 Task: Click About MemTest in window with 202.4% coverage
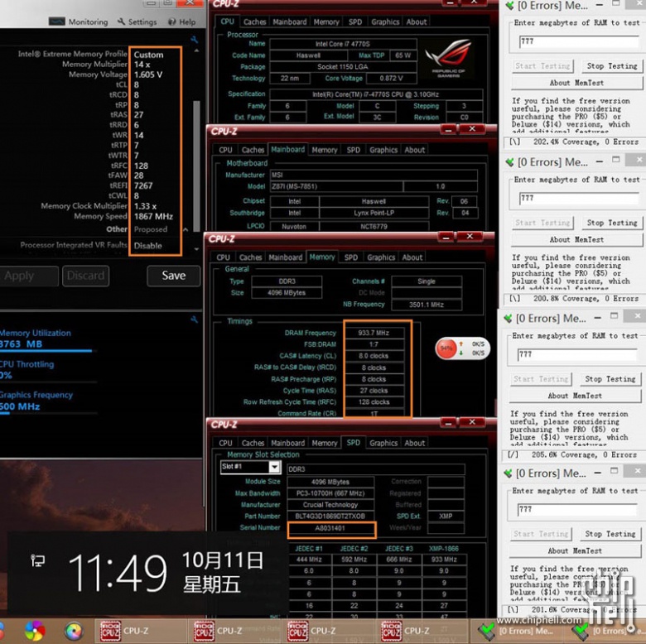(x=576, y=83)
